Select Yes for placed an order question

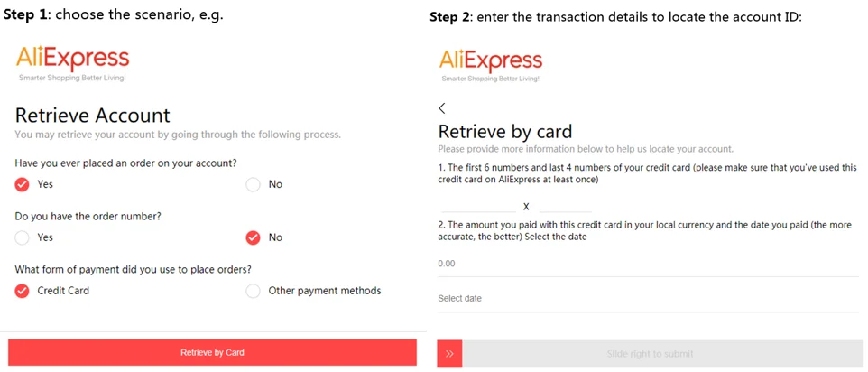point(23,184)
